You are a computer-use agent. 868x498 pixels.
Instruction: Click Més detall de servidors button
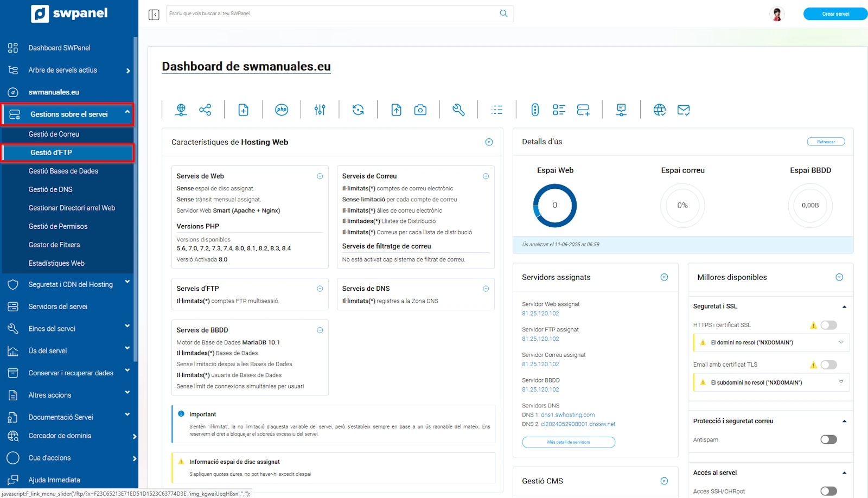point(569,442)
